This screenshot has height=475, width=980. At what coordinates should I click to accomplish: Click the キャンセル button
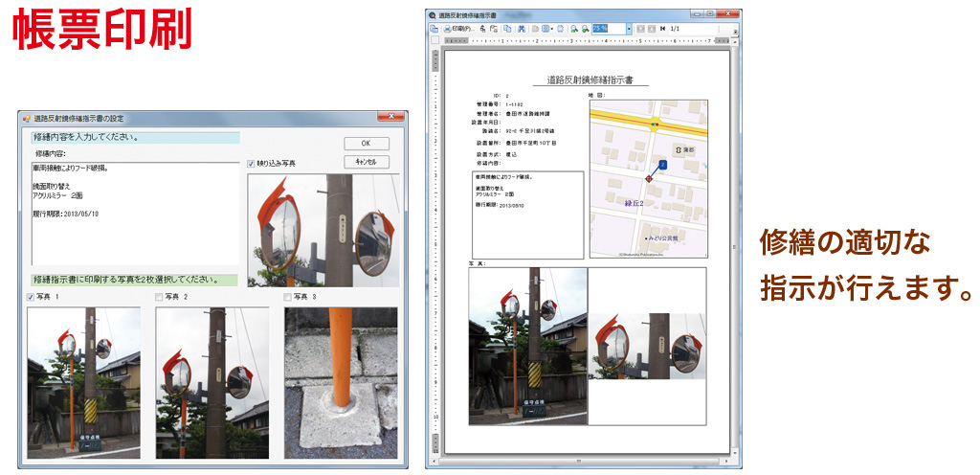(x=367, y=162)
